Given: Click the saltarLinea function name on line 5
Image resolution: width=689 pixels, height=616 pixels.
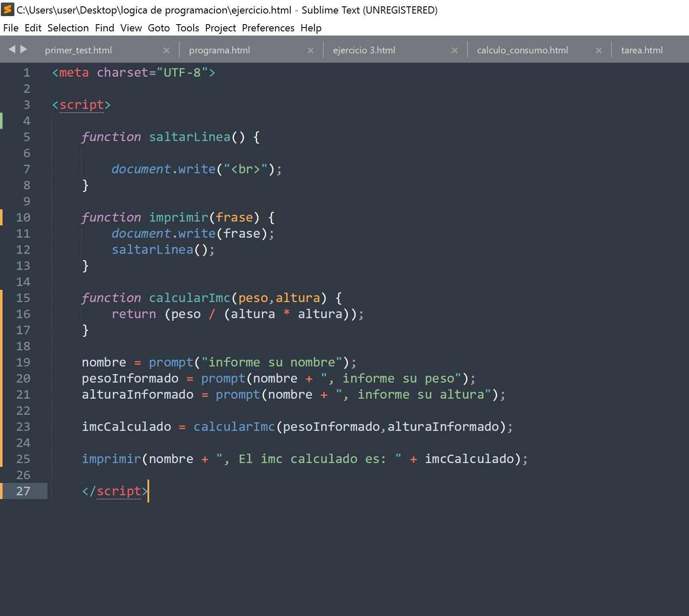Looking at the screenshot, I should [189, 137].
